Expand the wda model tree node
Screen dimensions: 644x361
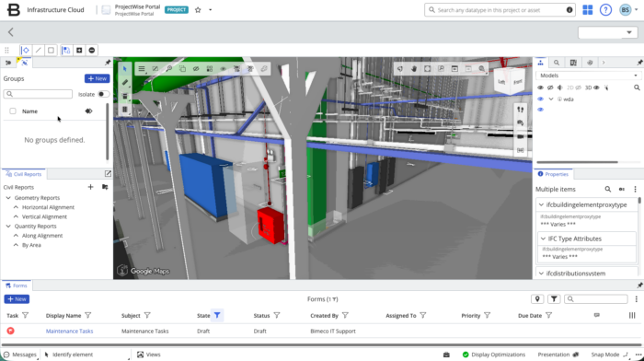click(551, 99)
